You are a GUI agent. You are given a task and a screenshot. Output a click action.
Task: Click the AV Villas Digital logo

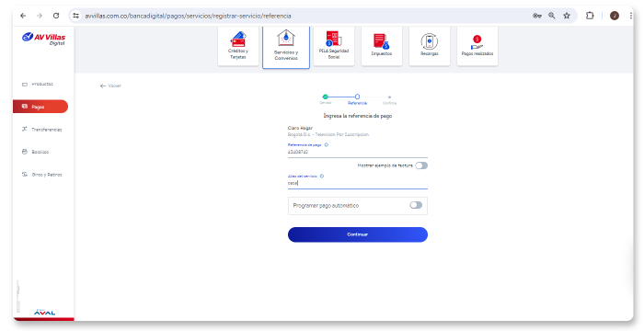click(x=43, y=39)
